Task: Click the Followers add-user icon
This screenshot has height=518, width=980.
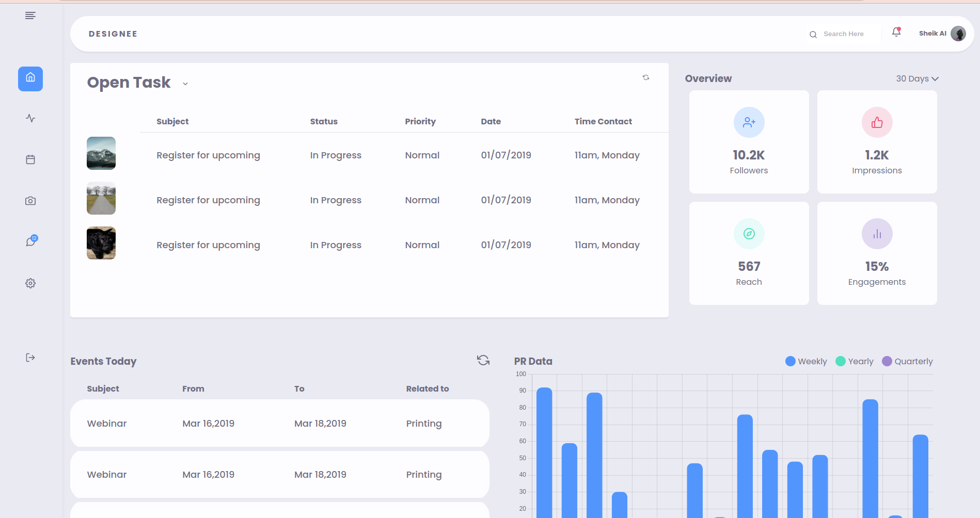Action: coord(749,122)
